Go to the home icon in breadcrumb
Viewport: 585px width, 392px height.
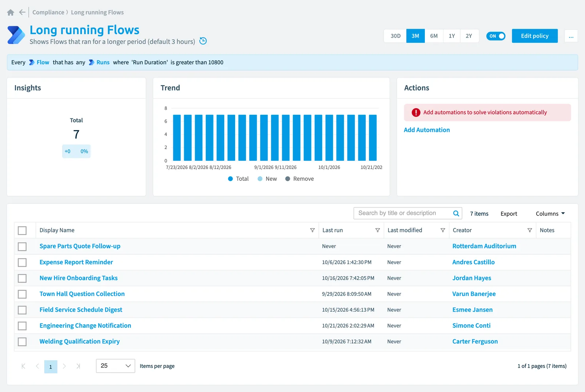pos(11,12)
